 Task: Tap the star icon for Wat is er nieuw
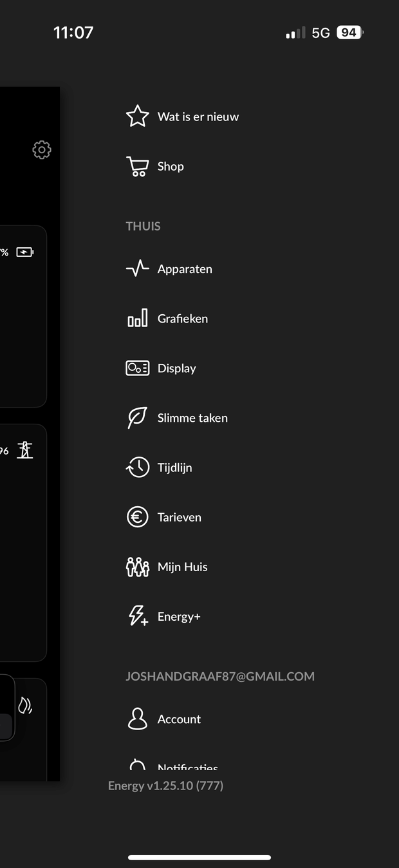point(137,117)
